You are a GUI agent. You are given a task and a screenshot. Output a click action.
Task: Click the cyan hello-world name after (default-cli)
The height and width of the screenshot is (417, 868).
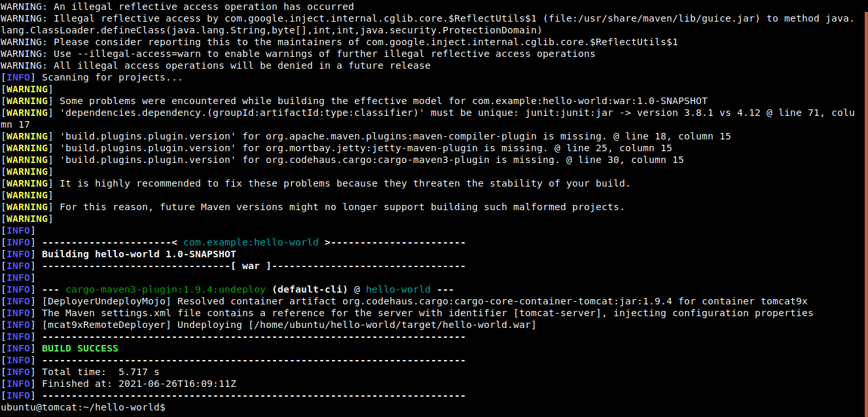pos(398,289)
